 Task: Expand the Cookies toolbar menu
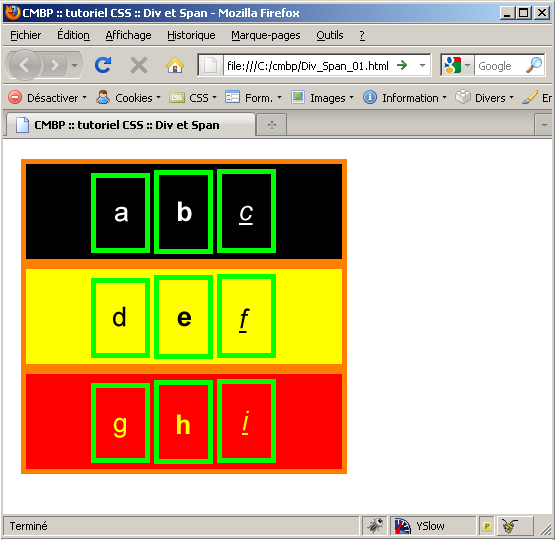coord(128,97)
